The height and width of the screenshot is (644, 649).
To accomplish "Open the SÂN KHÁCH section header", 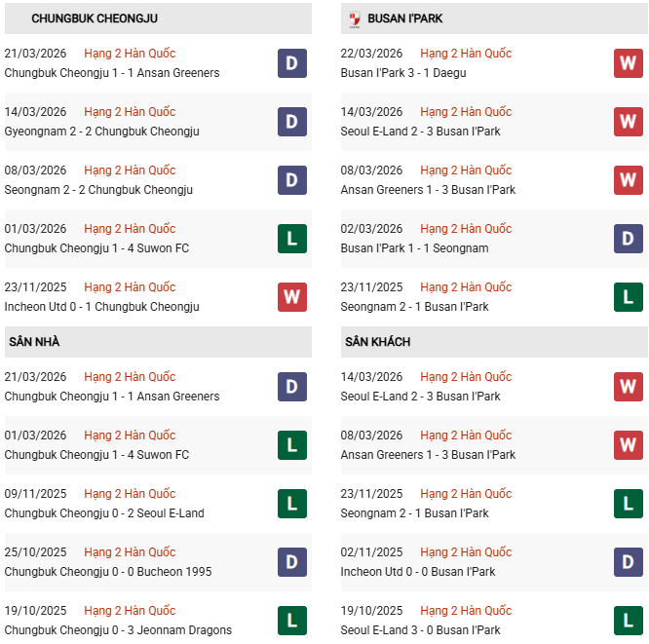I will [377, 342].
